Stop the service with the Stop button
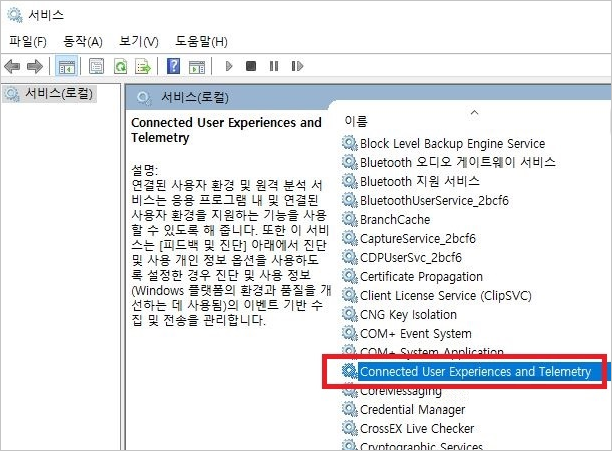This screenshot has width=612, height=451. coord(251,66)
